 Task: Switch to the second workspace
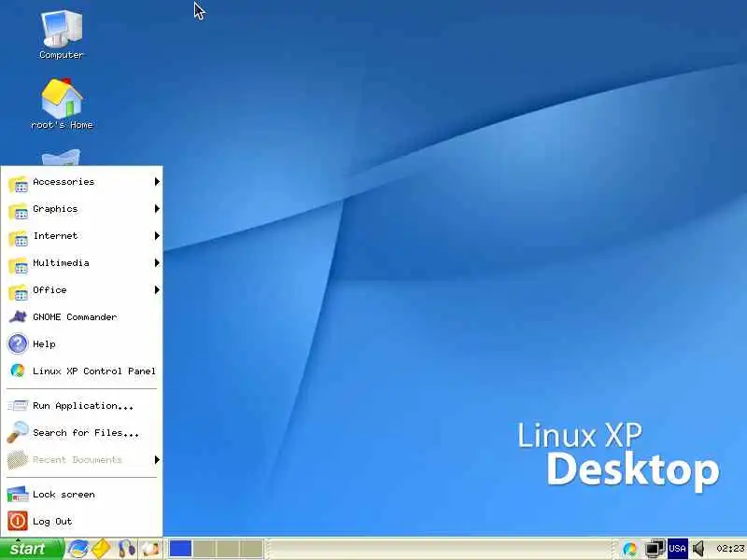pos(204,549)
